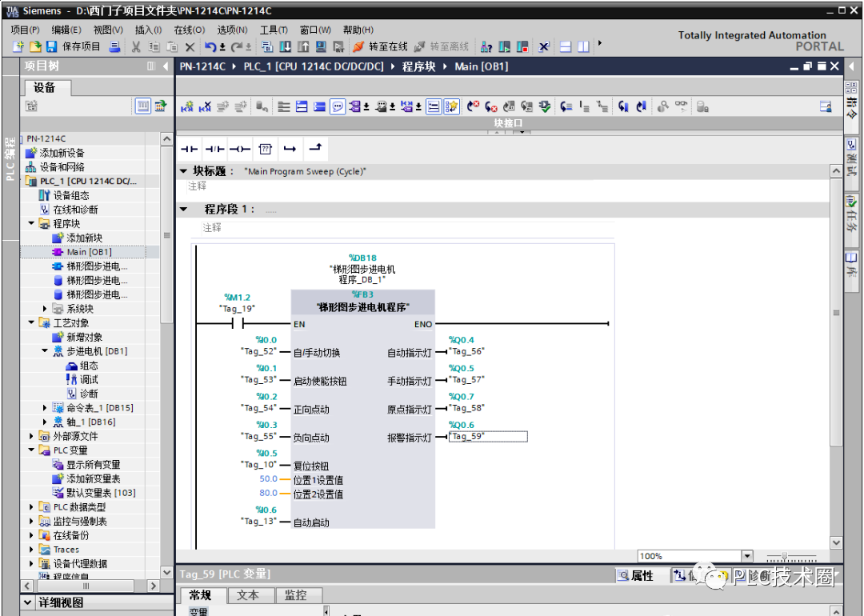864x616 pixels.
Task: Open the zoom percentage dropdown
Action: [x=746, y=556]
